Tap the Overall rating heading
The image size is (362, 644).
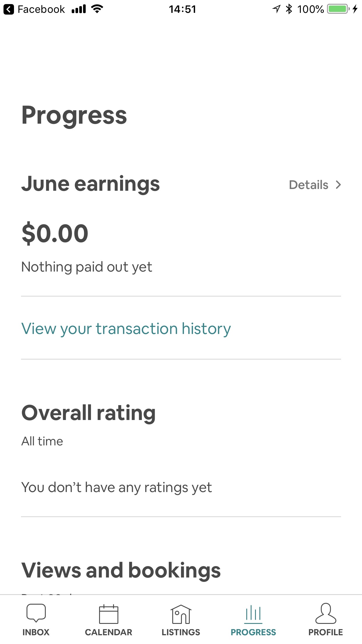click(x=88, y=413)
